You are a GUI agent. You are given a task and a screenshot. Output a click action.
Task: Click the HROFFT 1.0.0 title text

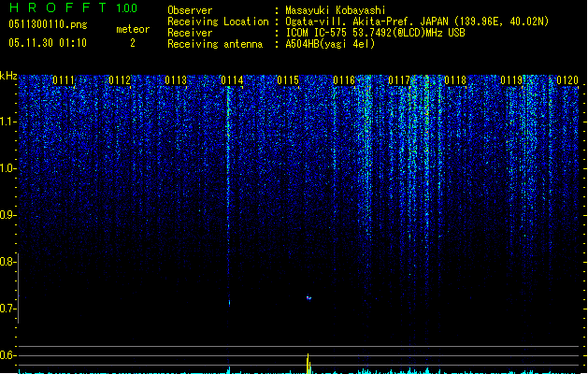(x=74, y=7)
